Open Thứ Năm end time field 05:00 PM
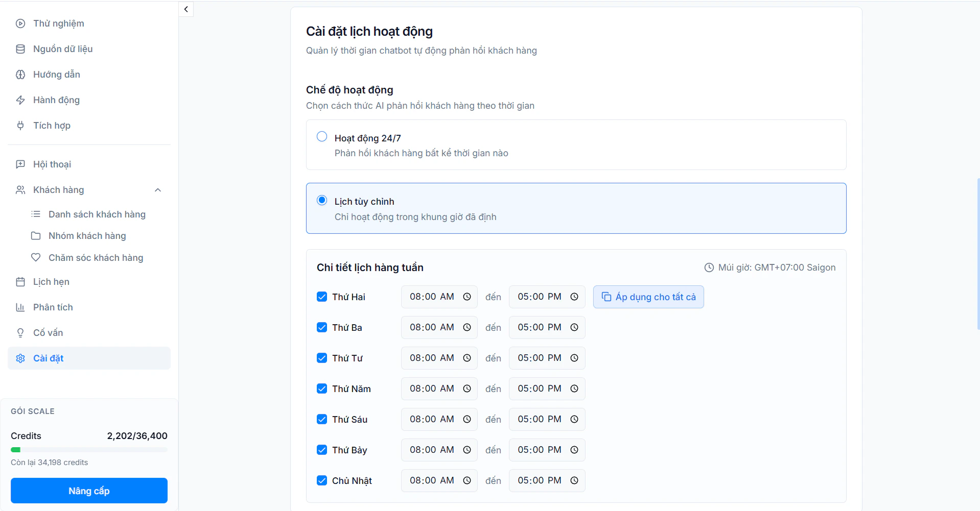Viewport: 980px width, 511px height. click(547, 388)
